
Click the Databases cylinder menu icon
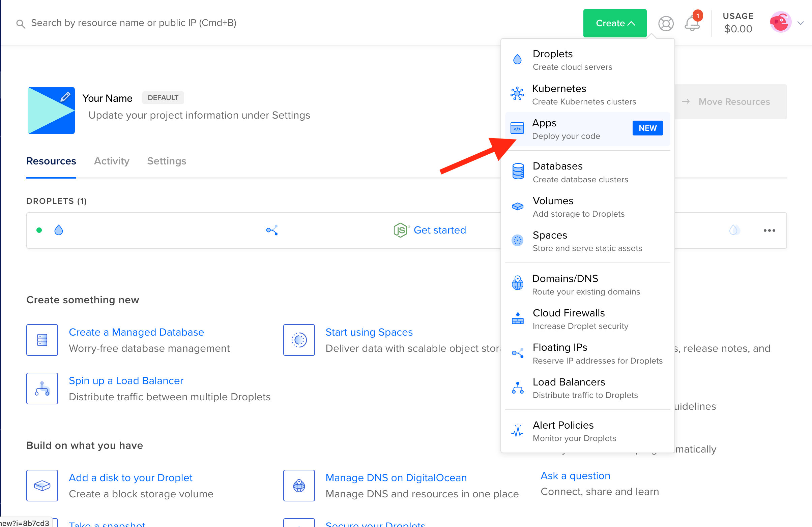click(518, 172)
